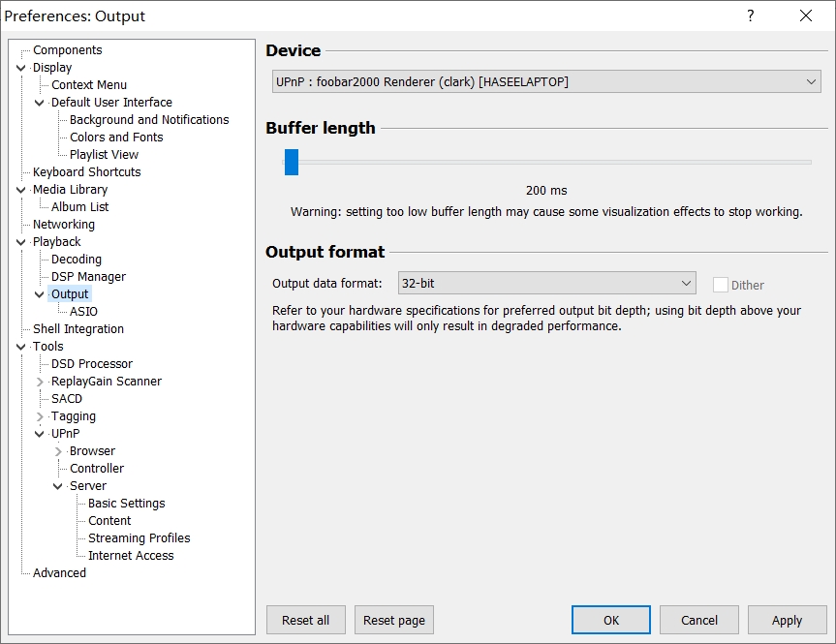Open the Advanced preferences page
836x644 pixels.
click(x=59, y=573)
